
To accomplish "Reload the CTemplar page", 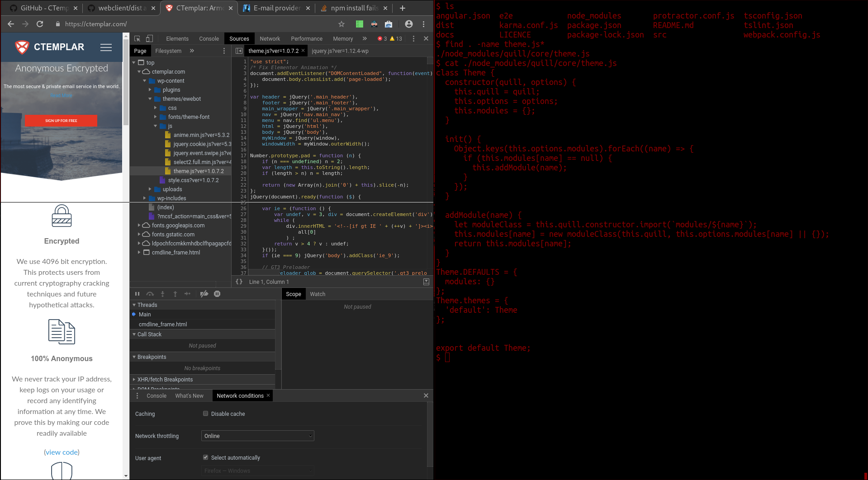I will coord(40,24).
